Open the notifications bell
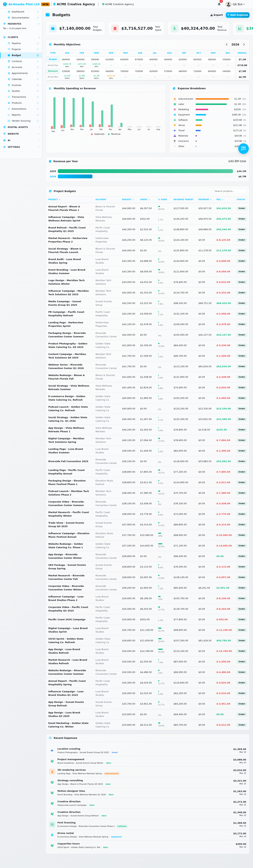 click(x=219, y=4)
